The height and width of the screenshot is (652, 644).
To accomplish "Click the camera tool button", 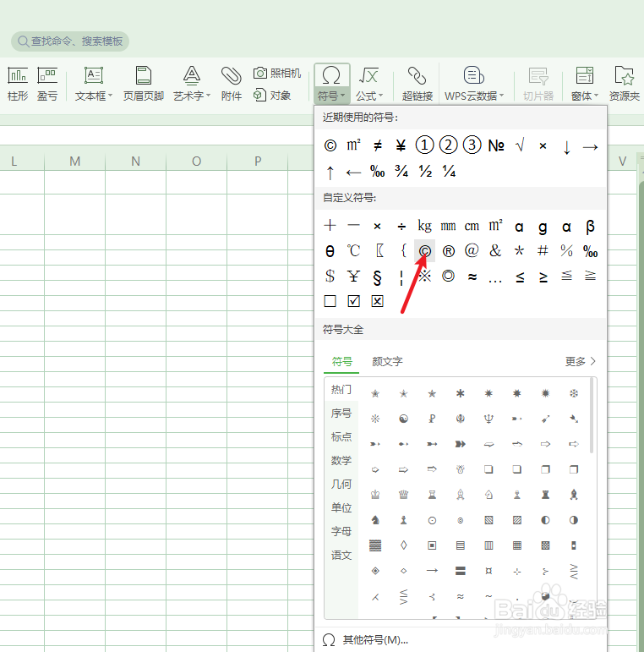I will (277, 74).
